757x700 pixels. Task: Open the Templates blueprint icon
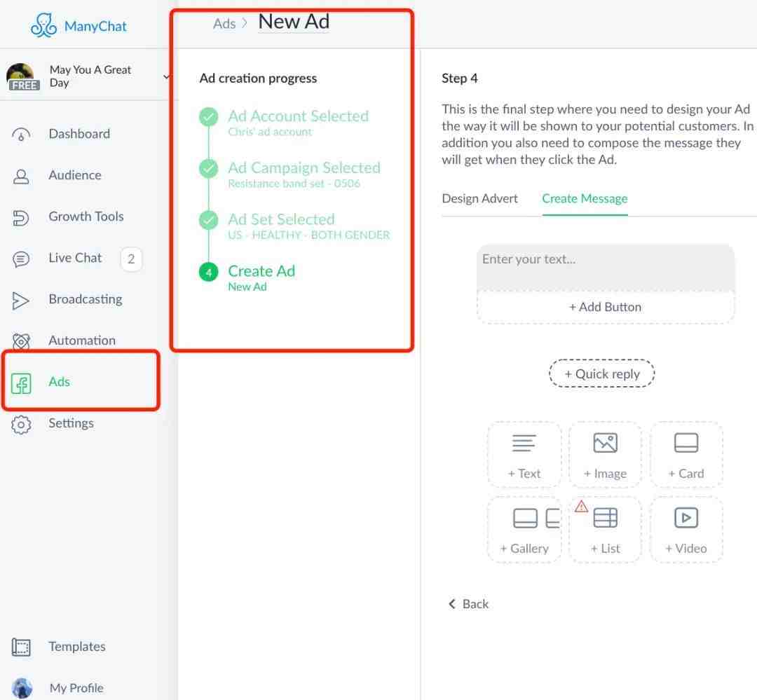point(21,647)
